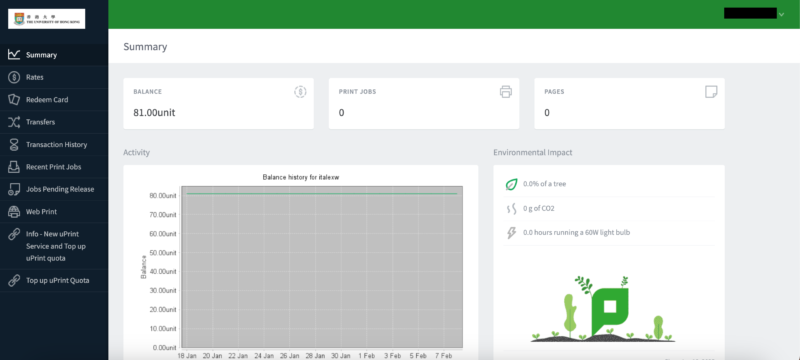Click the Jobs Pending Release icon

pyautogui.click(x=14, y=189)
